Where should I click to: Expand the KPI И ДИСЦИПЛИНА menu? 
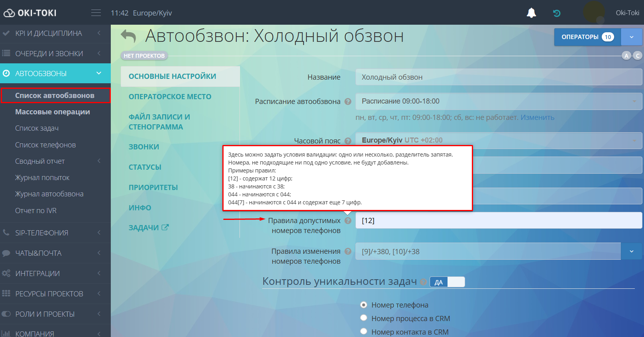99,33
